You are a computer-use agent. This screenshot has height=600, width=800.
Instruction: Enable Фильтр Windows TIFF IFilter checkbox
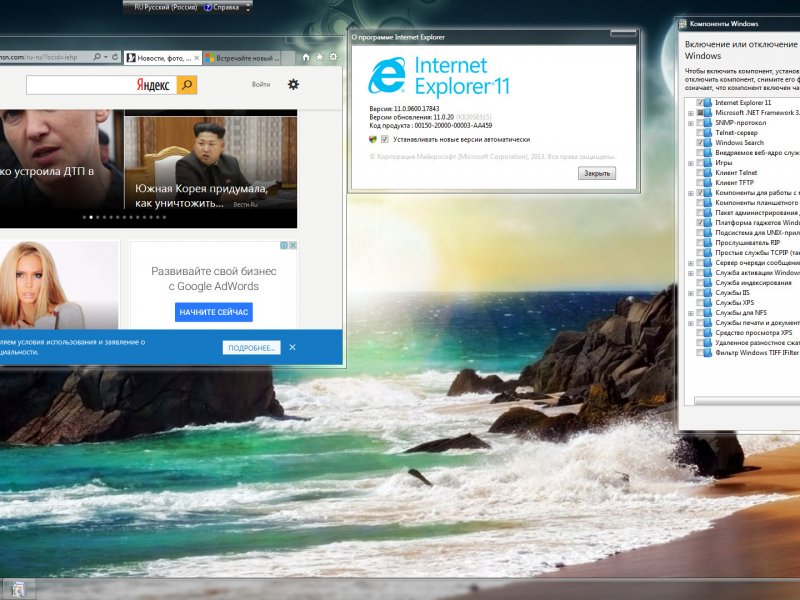point(700,353)
